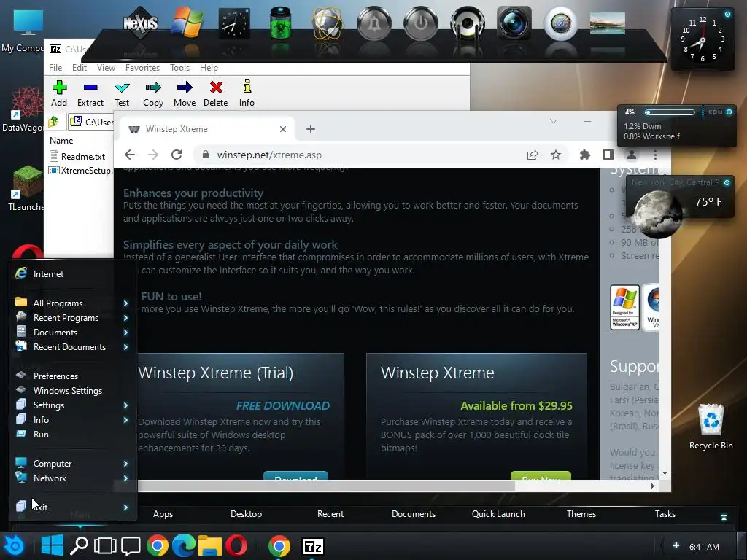Go back in the Chrome browser
Image resolution: width=747 pixels, height=560 pixels.
tap(130, 155)
